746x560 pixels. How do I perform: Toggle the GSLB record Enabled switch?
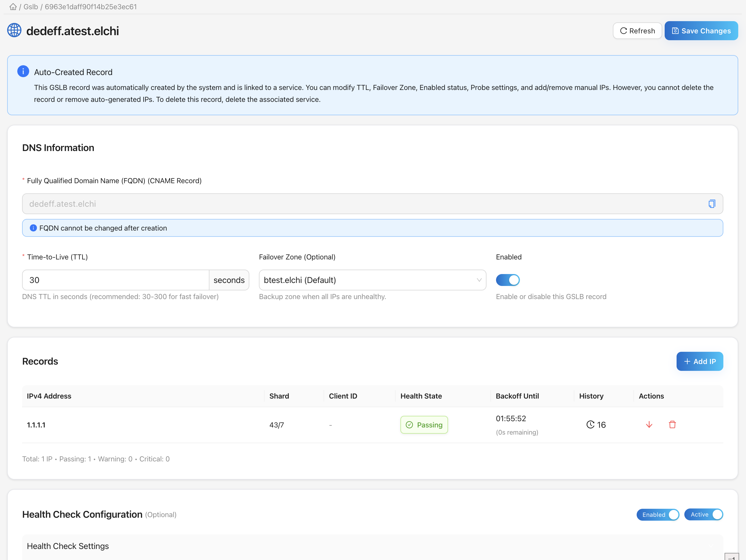(508, 280)
